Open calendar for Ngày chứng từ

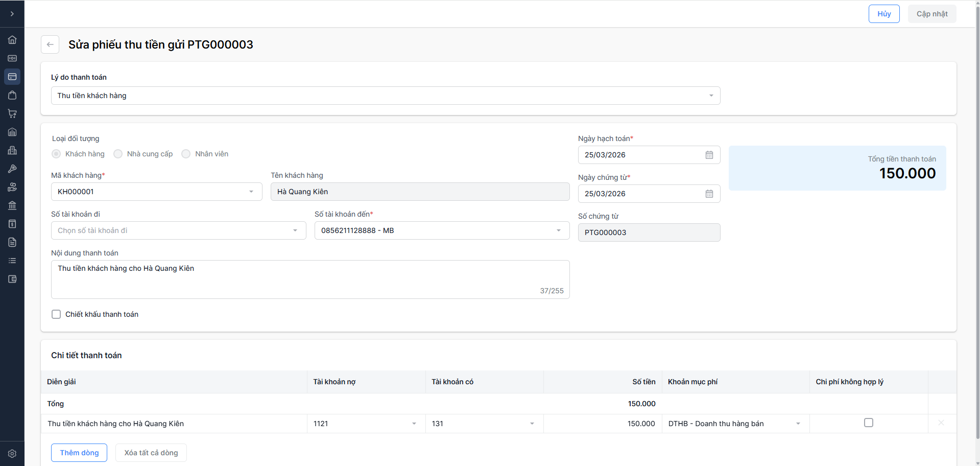coord(709,194)
